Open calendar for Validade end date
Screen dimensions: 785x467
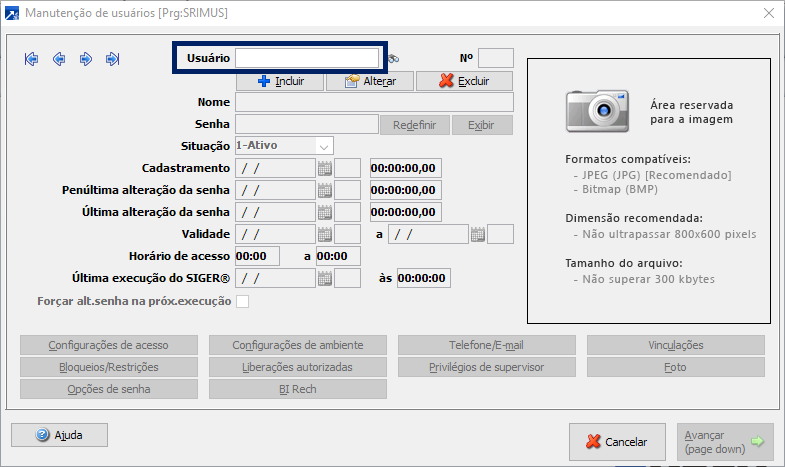click(478, 234)
